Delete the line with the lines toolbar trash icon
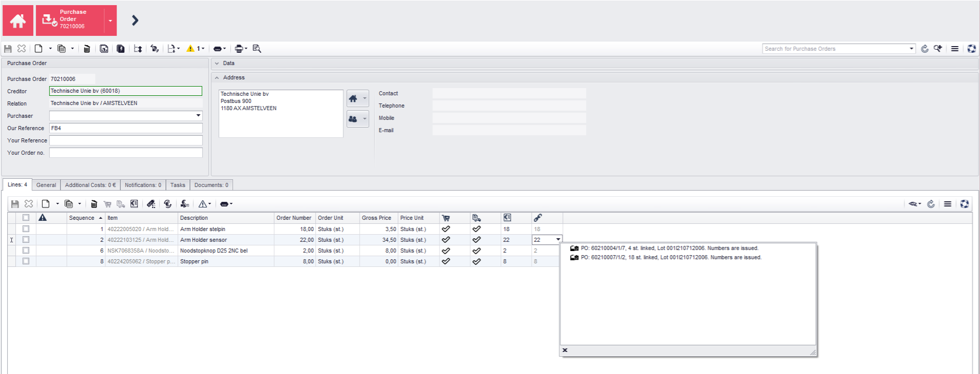Image resolution: width=980 pixels, height=374 pixels. click(94, 204)
